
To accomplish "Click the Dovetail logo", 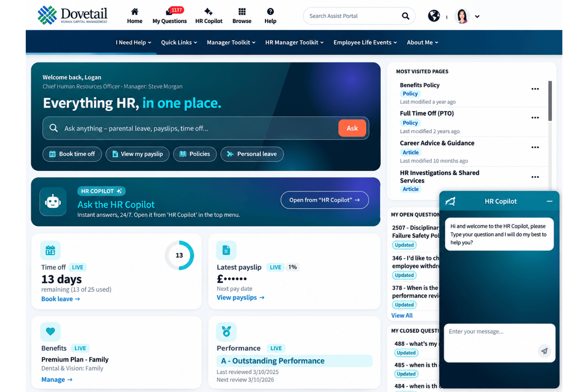I will [x=72, y=15].
